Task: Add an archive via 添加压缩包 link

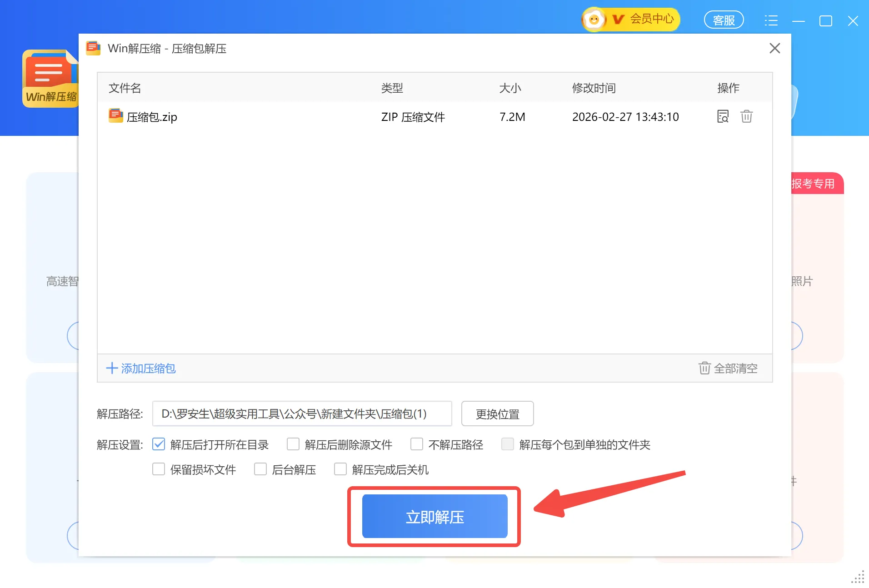Action: tap(148, 369)
